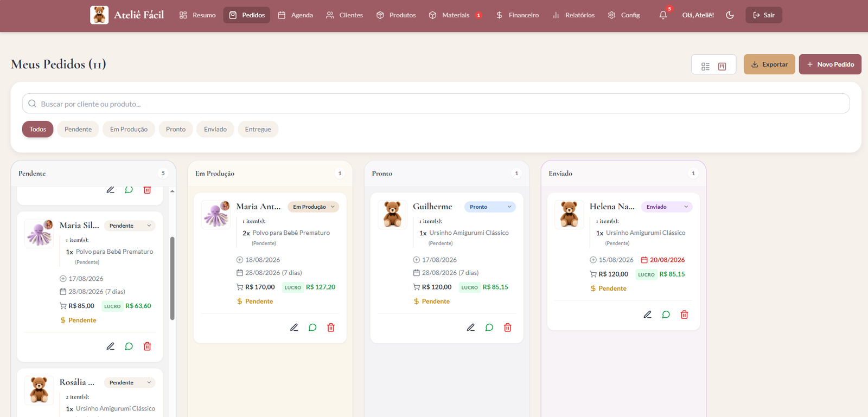
Task: Open Financeiro from the top navigation
Action: tap(518, 15)
